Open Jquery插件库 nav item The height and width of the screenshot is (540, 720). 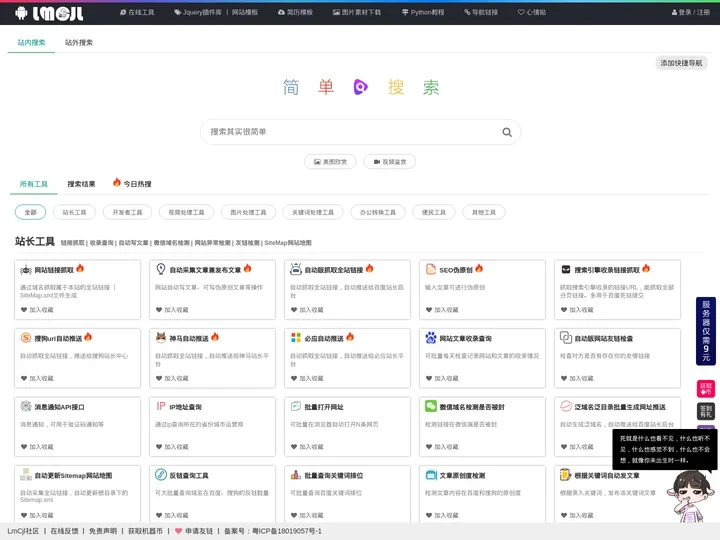(x=197, y=12)
